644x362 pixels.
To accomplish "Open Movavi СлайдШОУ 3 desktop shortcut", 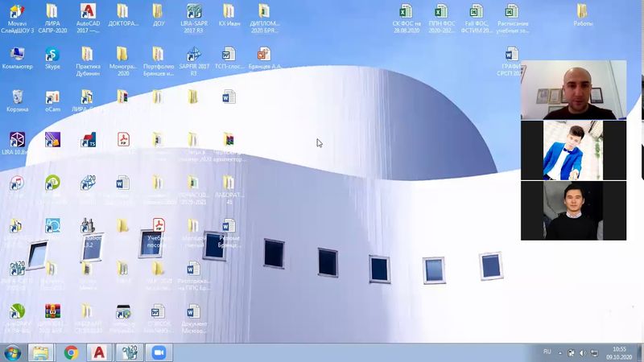I will [x=16, y=12].
